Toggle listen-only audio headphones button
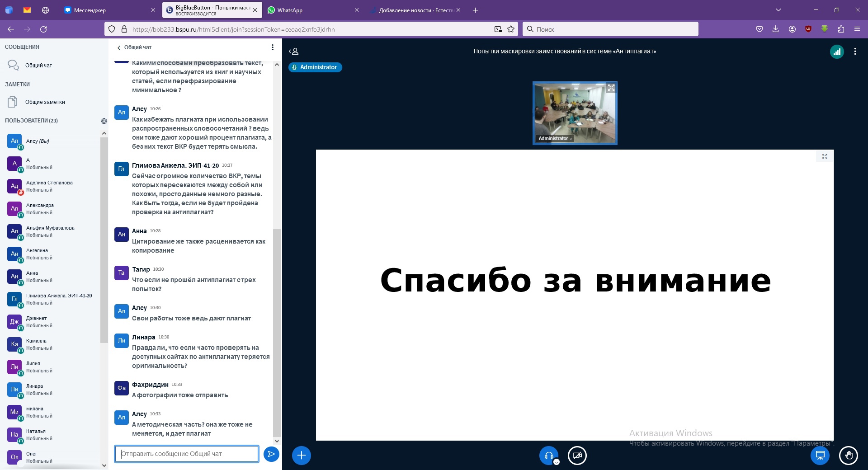The width and height of the screenshot is (868, 470). [x=549, y=456]
